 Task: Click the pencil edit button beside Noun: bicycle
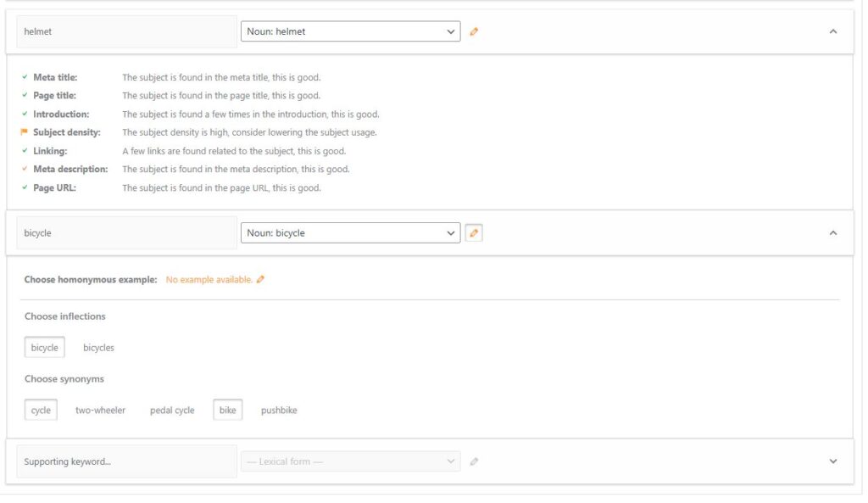pyautogui.click(x=474, y=233)
